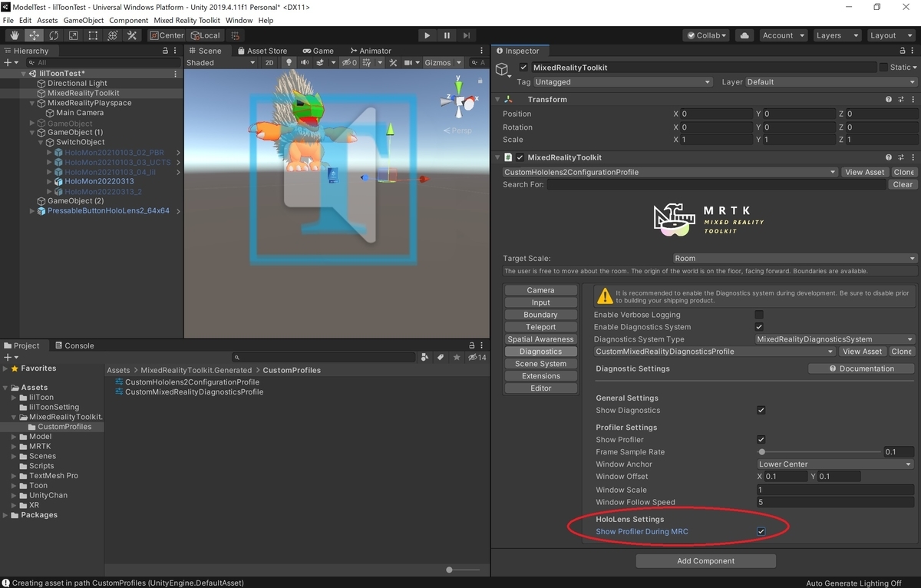Disable the MixedRealityToolkit component checkbox
The image size is (921, 588).
pos(520,157)
